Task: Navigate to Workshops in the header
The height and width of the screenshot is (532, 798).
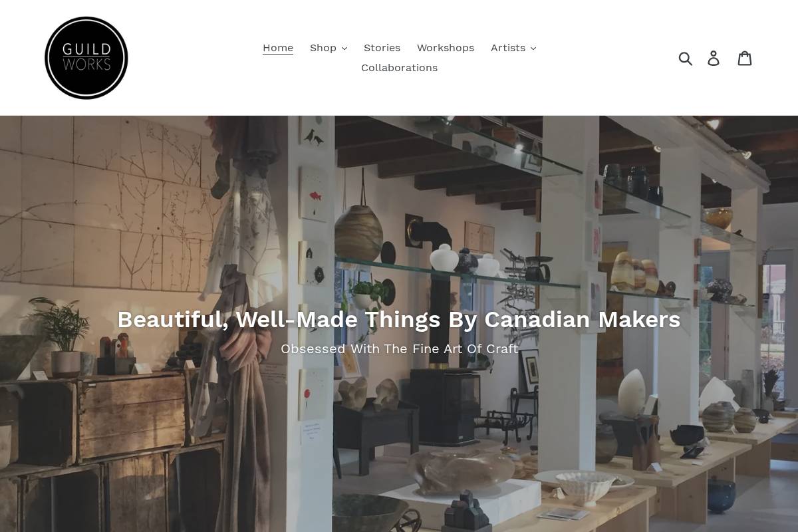Action: 446,48
